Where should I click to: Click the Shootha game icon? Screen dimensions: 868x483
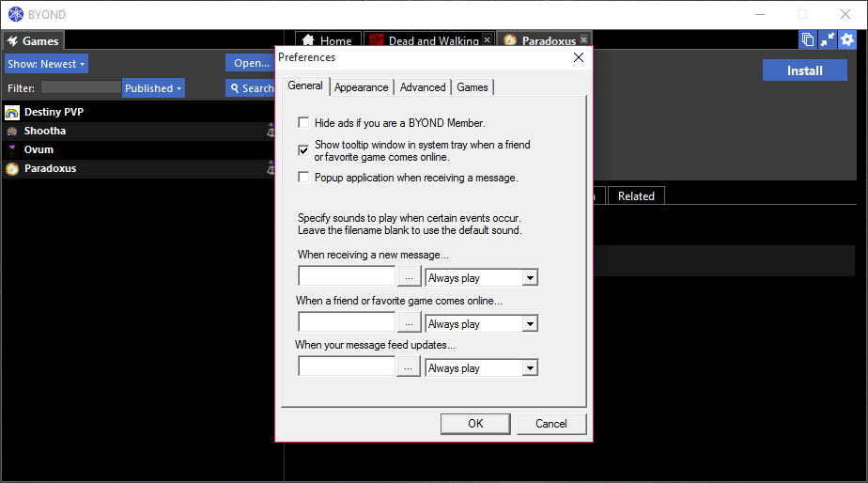pyautogui.click(x=12, y=132)
